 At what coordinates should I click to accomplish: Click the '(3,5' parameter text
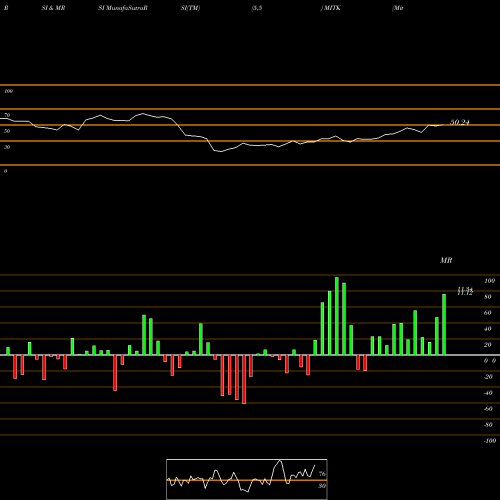click(257, 8)
